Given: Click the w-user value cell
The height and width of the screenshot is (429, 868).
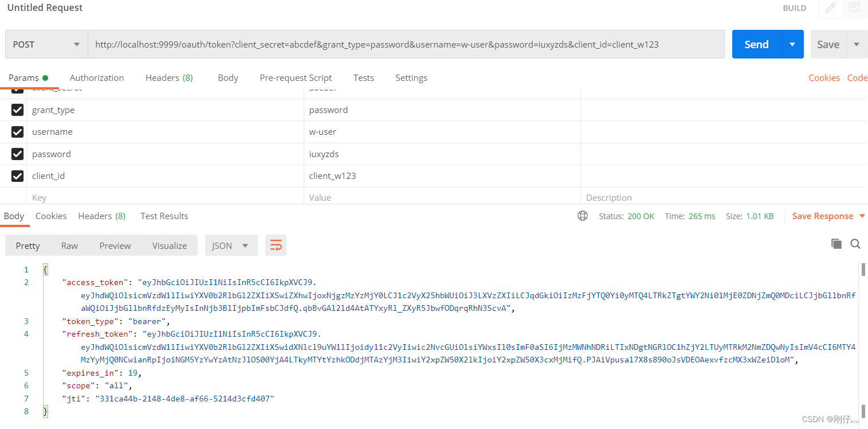Looking at the screenshot, I should 442,132.
